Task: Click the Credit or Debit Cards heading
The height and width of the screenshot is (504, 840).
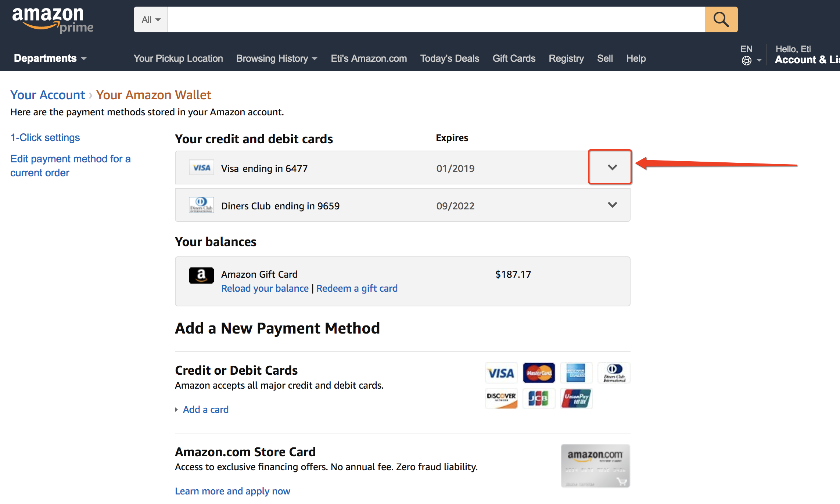Action: pos(236,370)
